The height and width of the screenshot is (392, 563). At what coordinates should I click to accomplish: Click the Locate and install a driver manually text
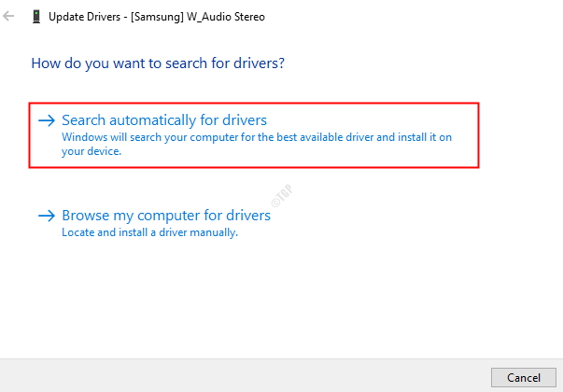tap(149, 232)
